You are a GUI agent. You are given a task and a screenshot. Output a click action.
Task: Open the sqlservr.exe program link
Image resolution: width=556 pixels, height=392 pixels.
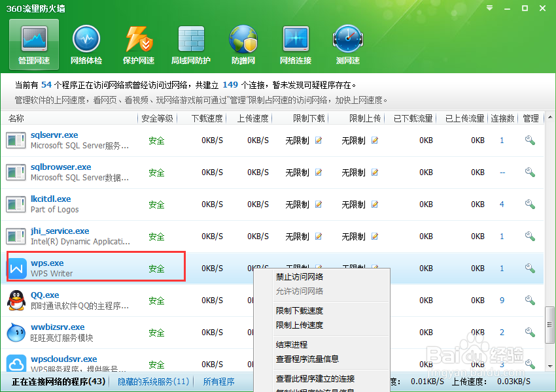point(54,135)
